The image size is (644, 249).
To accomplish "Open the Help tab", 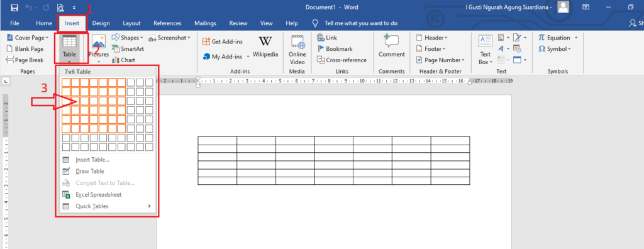I will 292,23.
